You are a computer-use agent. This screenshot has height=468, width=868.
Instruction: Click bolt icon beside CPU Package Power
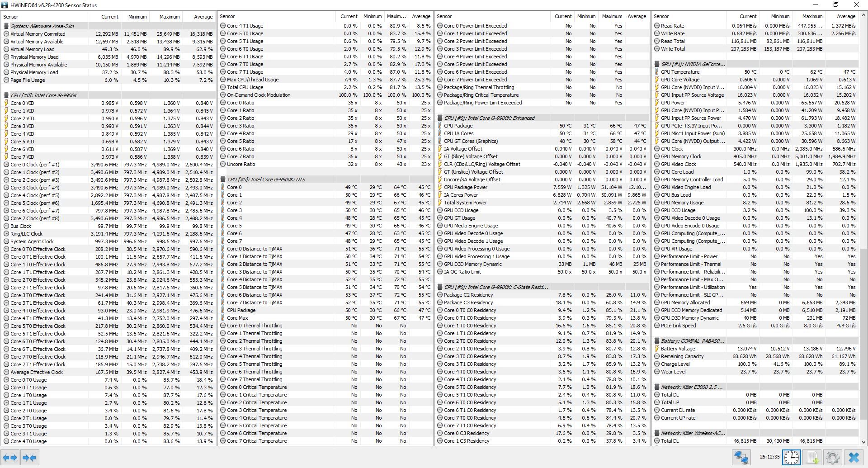click(x=440, y=187)
